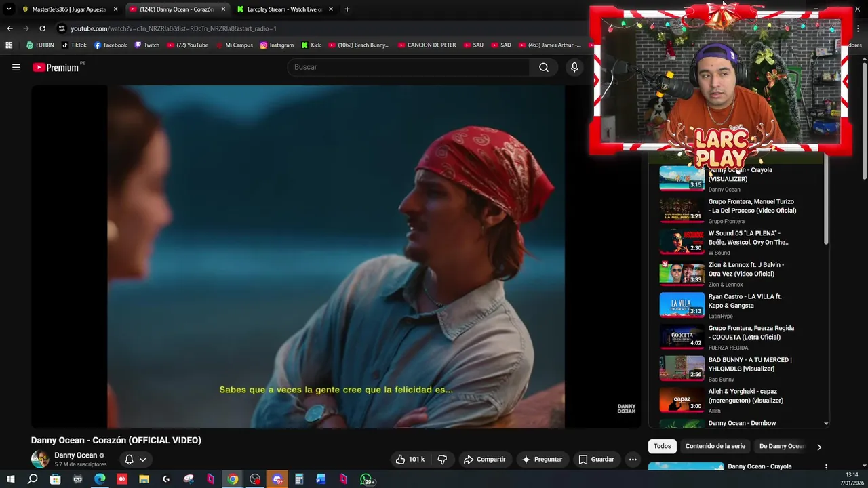This screenshot has width=868, height=488.
Task: Activate voice search microphone
Action: coord(574,67)
